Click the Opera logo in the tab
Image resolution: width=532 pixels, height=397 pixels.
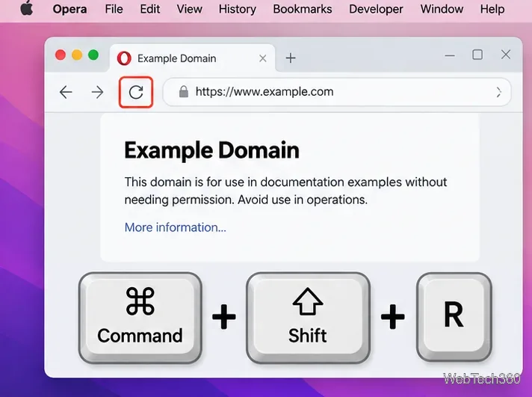[124, 58]
